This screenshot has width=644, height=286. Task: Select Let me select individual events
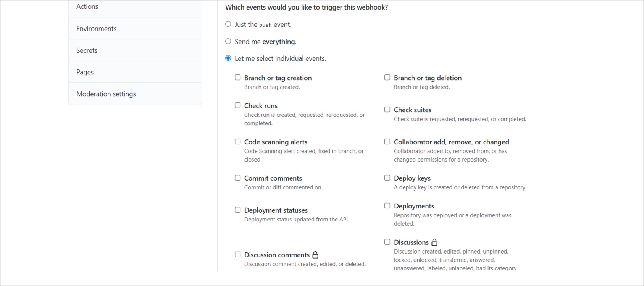pos(228,58)
